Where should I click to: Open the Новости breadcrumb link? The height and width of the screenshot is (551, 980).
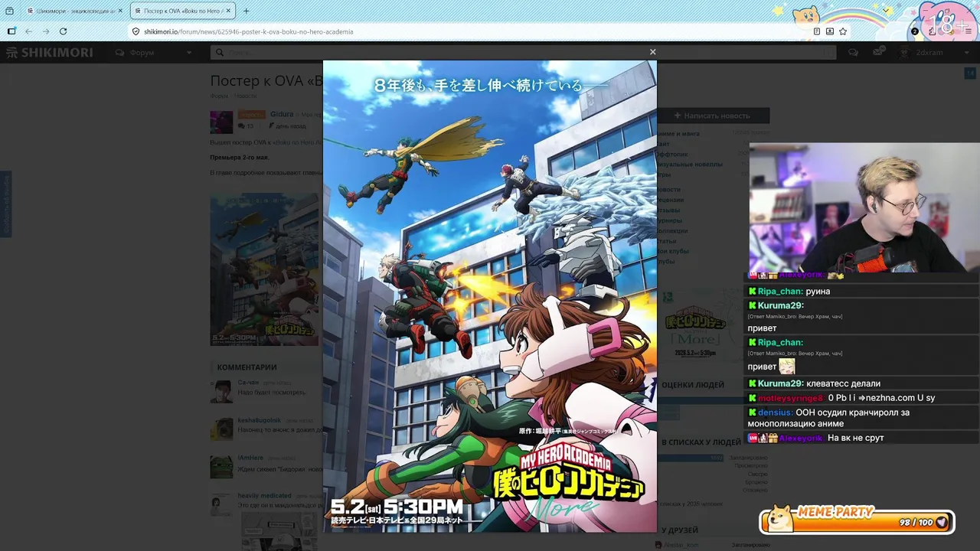click(x=245, y=96)
